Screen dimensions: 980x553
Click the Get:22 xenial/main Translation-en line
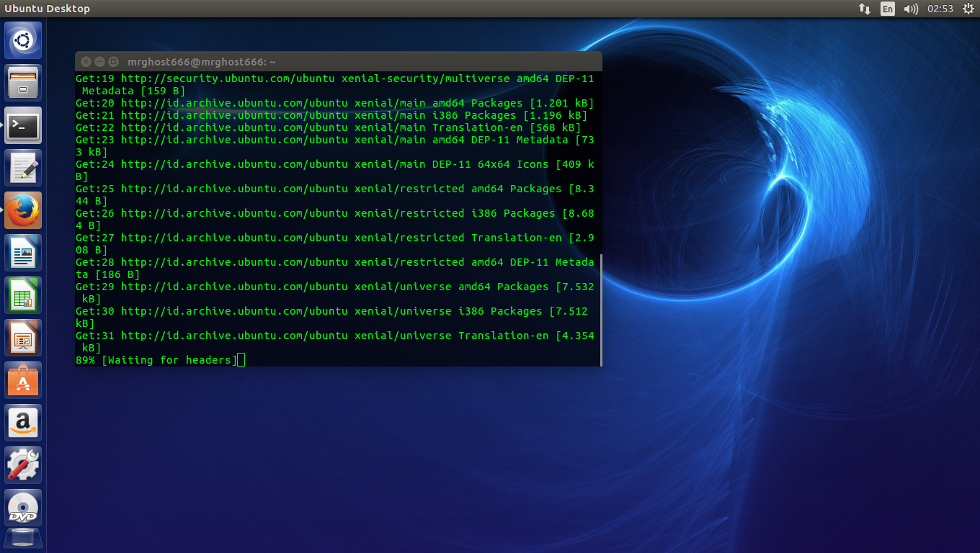click(x=329, y=127)
